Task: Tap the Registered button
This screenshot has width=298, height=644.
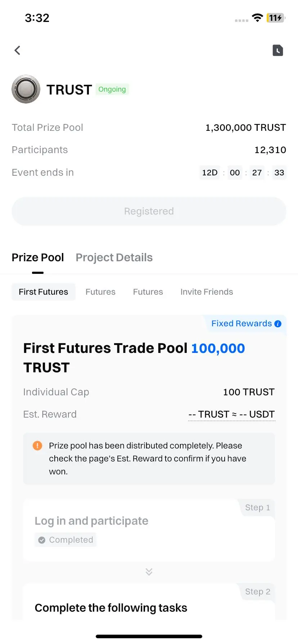Action: 149,211
